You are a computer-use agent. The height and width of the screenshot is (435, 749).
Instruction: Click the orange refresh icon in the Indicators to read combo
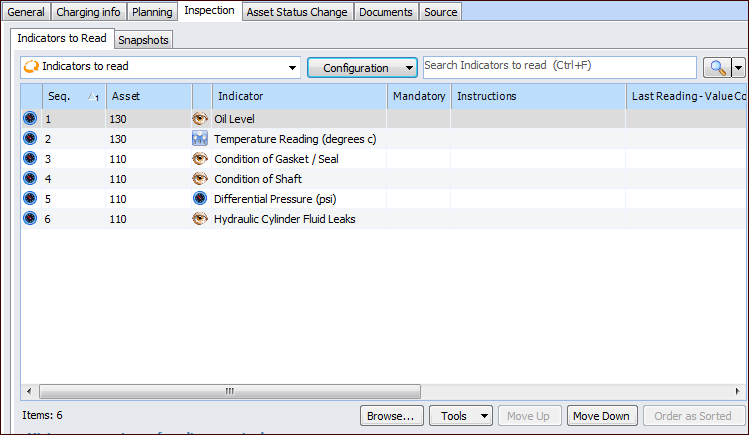tap(32, 66)
